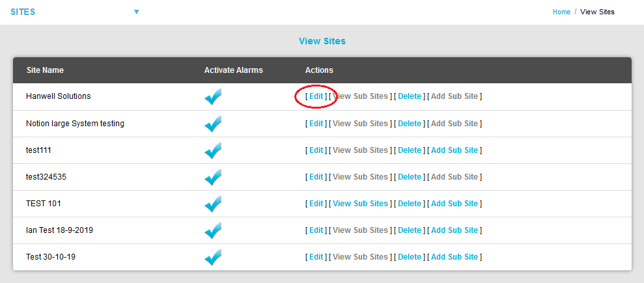644x283 pixels.
Task: Click Edit in the test324535 row
Action: point(316,177)
